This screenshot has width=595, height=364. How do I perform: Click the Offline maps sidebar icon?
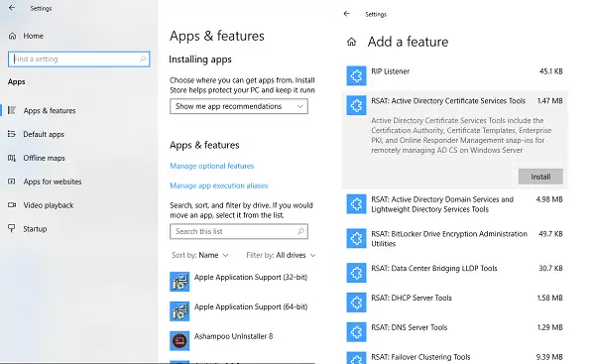pyautogui.click(x=12, y=158)
